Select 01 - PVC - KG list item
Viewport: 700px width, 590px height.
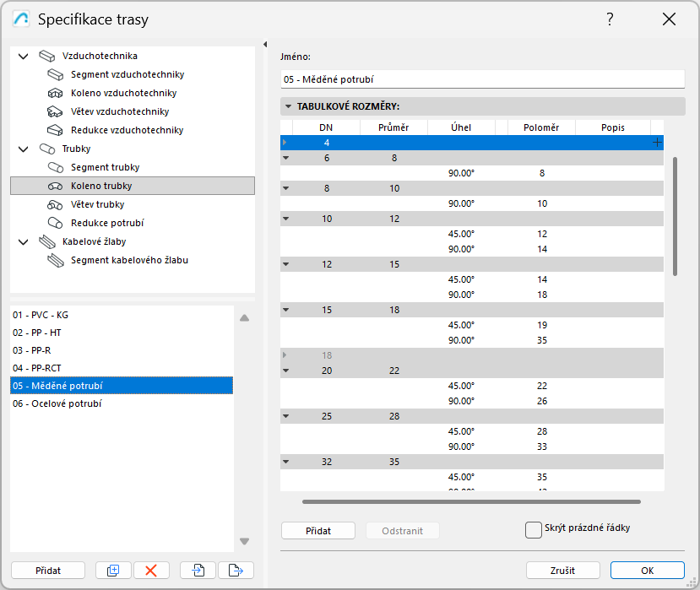pos(41,315)
